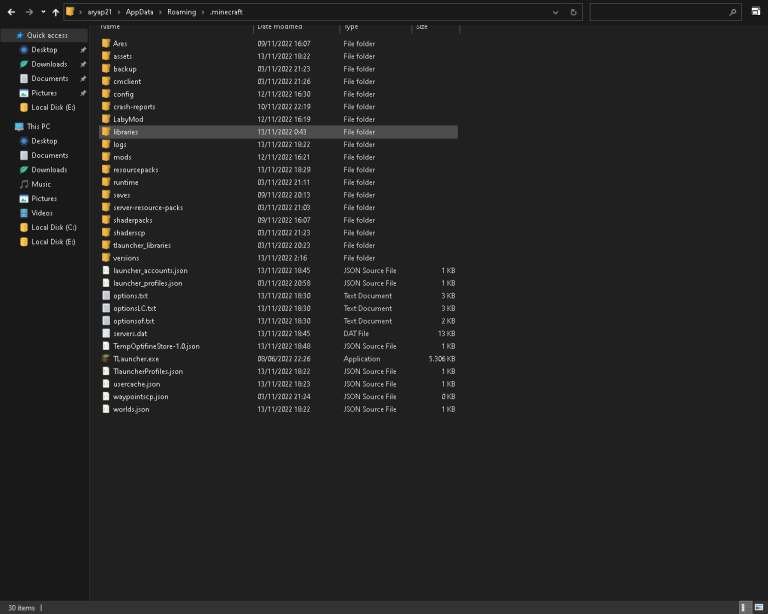Click the tlauncher_libraries folder name

coord(142,245)
